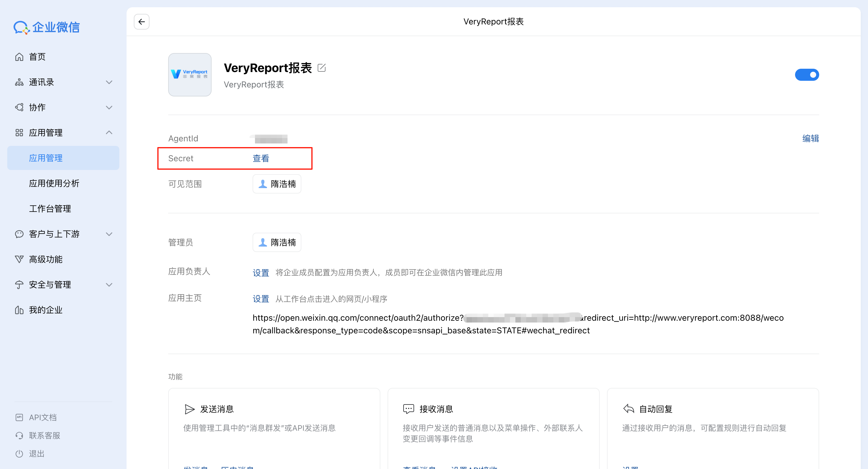The height and width of the screenshot is (469, 868).
Task: Click the 编辑 link
Action: [x=810, y=138]
